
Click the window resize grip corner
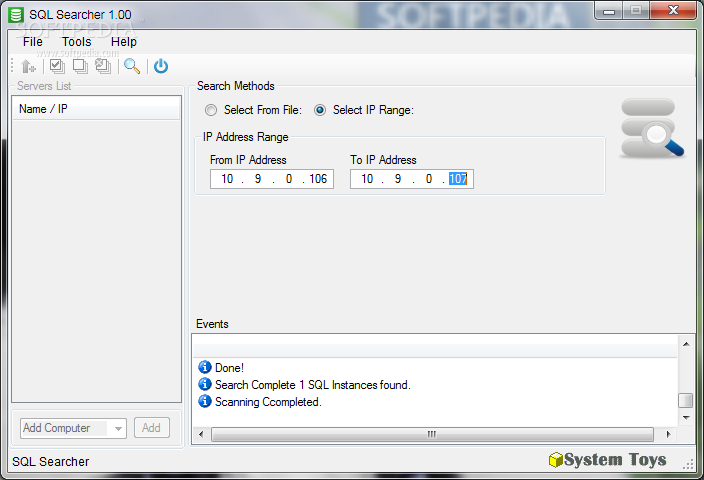tap(688, 465)
